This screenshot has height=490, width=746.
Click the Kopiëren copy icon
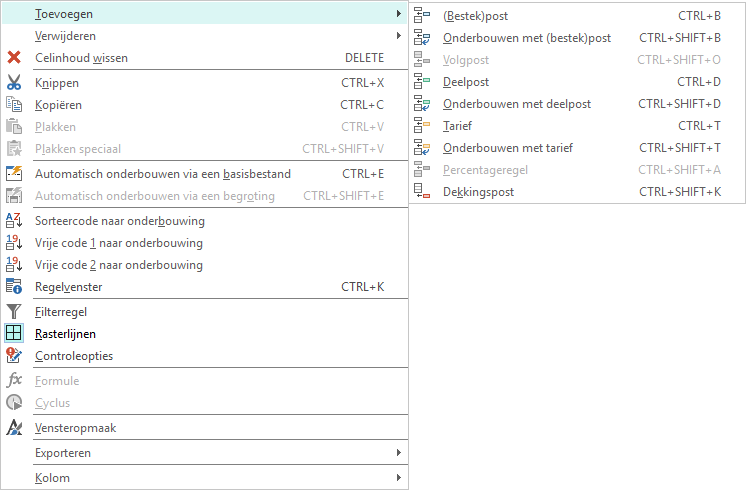tap(14, 105)
